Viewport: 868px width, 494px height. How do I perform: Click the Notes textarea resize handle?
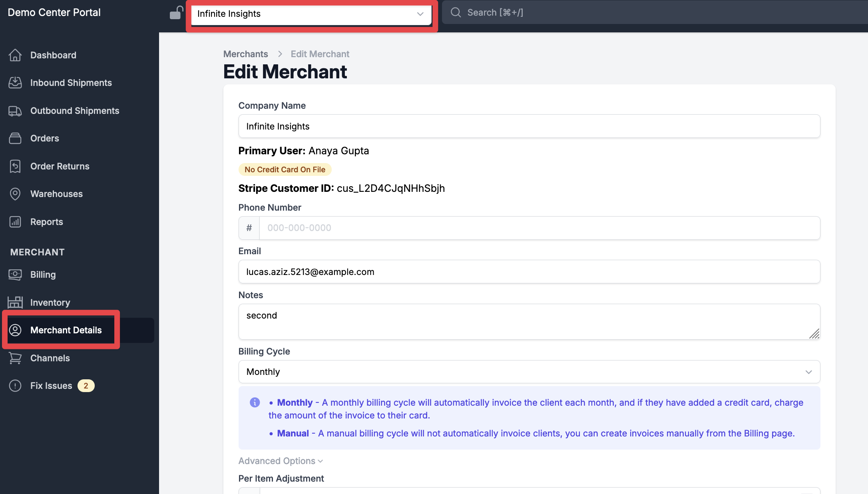[x=814, y=334]
